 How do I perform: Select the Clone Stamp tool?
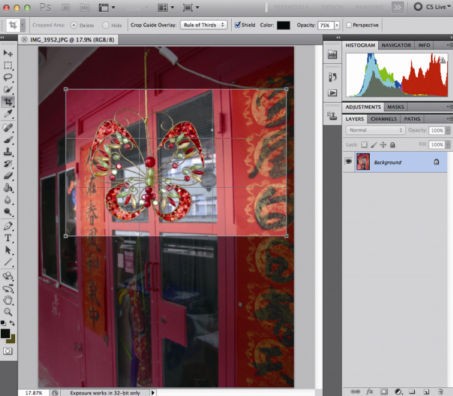point(8,152)
